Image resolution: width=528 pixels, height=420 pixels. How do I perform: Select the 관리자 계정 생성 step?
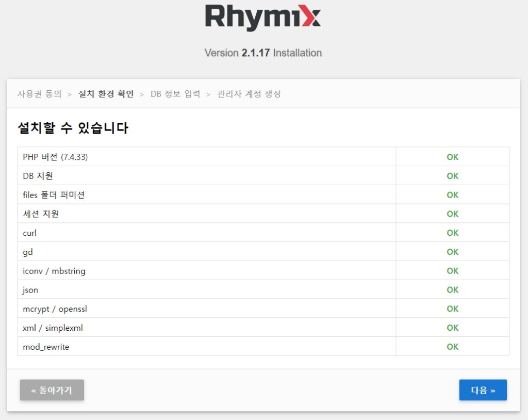point(249,94)
